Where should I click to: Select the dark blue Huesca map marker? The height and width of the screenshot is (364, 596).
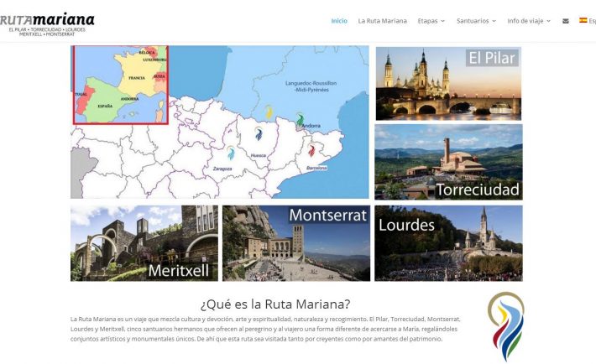259,133
